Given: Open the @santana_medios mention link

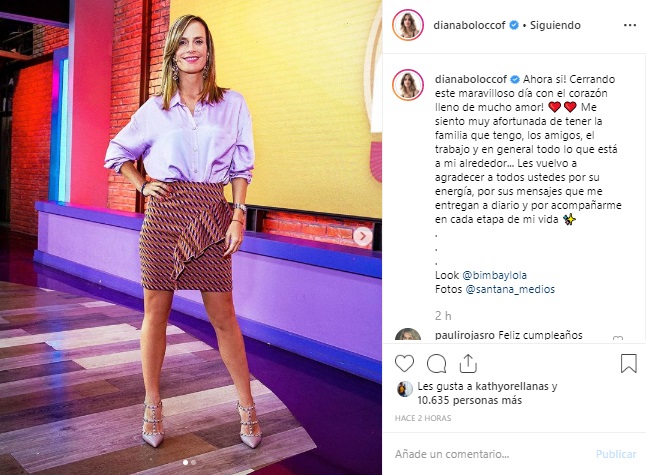Looking at the screenshot, I should click(510, 289).
